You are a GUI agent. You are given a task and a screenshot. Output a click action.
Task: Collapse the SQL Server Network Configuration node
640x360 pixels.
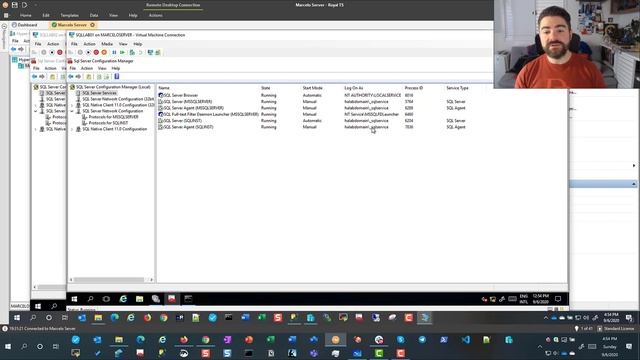coord(72,111)
